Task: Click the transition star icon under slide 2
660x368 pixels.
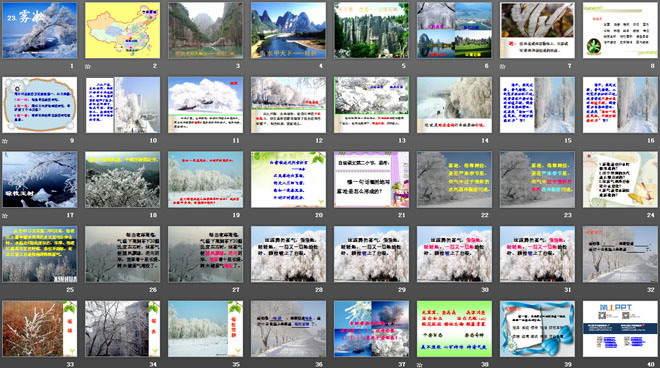Action: [x=88, y=66]
